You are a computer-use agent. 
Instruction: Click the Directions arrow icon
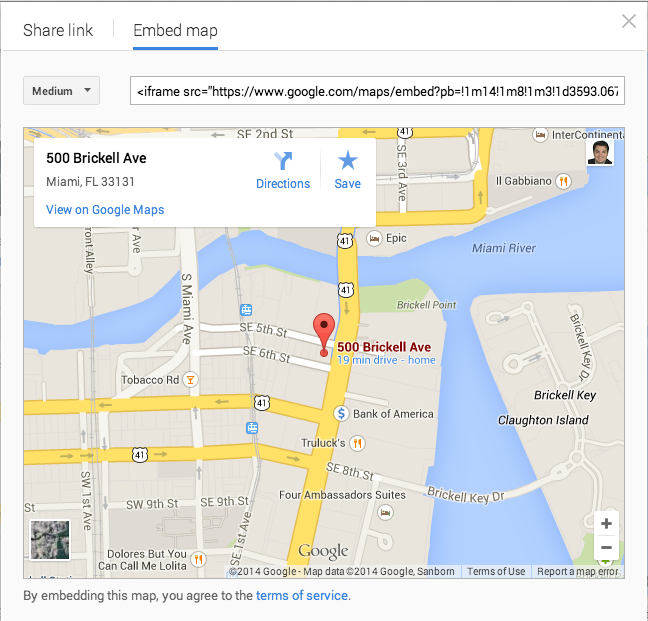(283, 161)
